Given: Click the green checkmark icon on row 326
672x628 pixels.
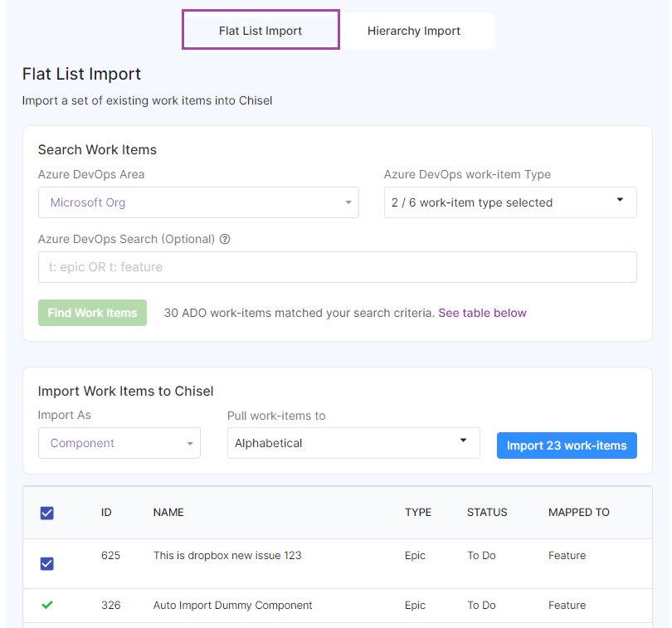Looking at the screenshot, I should pos(47,605).
